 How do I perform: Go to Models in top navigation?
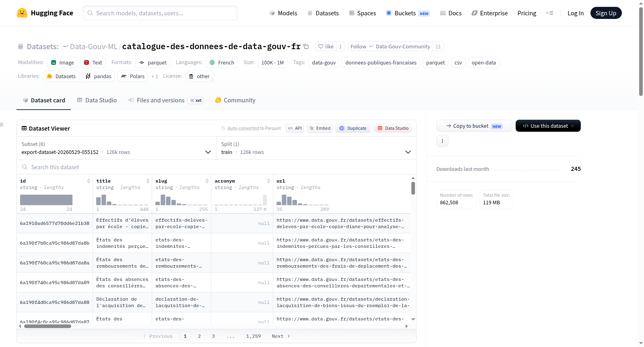(x=283, y=13)
